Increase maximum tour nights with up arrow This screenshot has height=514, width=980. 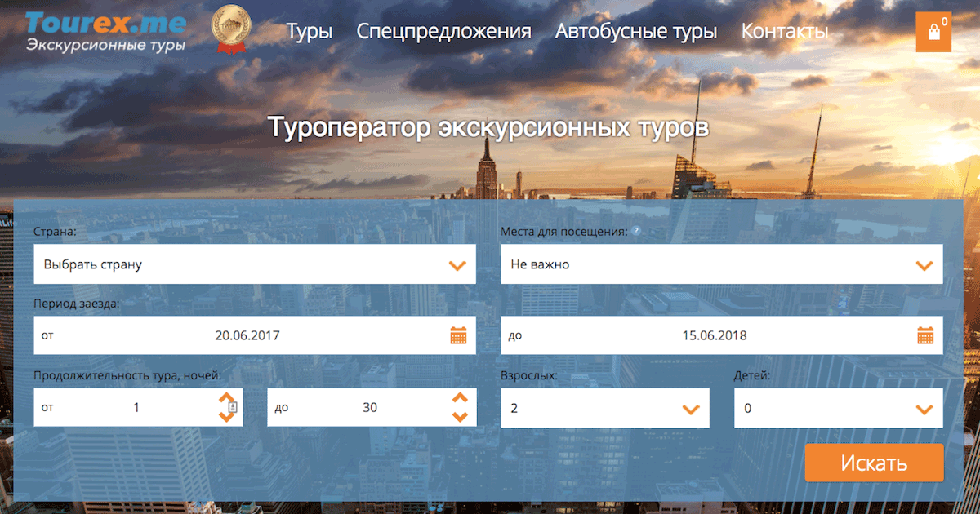coord(460,397)
